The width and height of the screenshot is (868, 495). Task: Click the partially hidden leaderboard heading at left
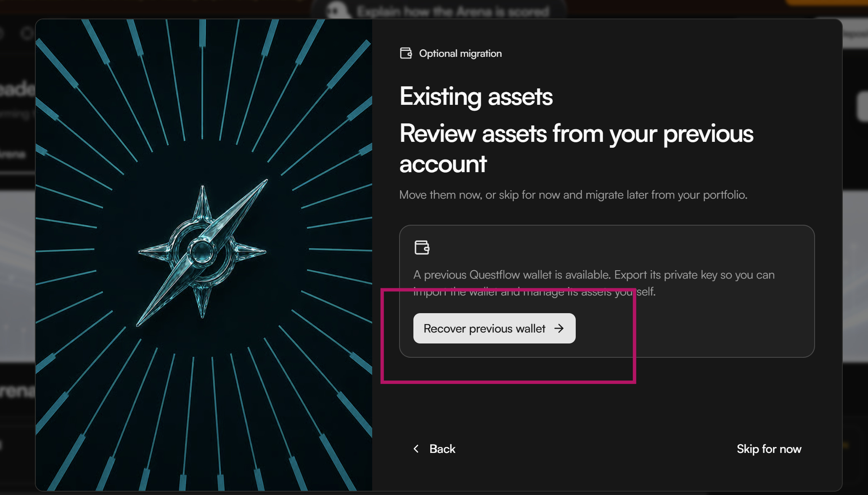[17, 89]
